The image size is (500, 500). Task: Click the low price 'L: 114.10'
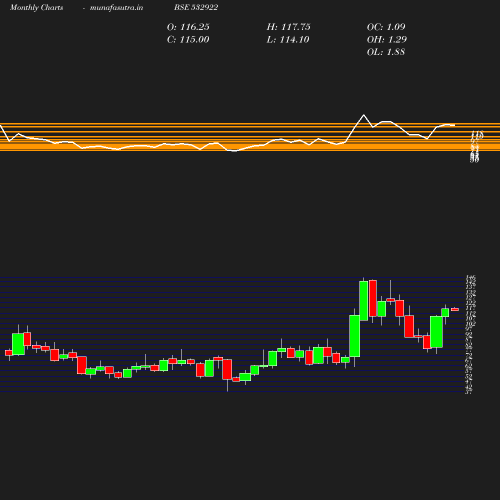(x=288, y=40)
